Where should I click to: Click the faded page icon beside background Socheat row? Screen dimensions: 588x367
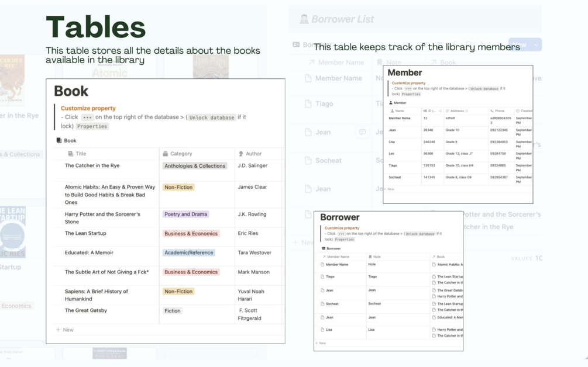[308, 161]
